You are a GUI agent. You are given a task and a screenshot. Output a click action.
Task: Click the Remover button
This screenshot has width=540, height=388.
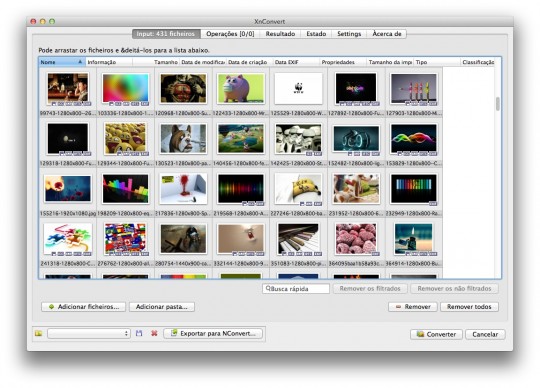(413, 307)
